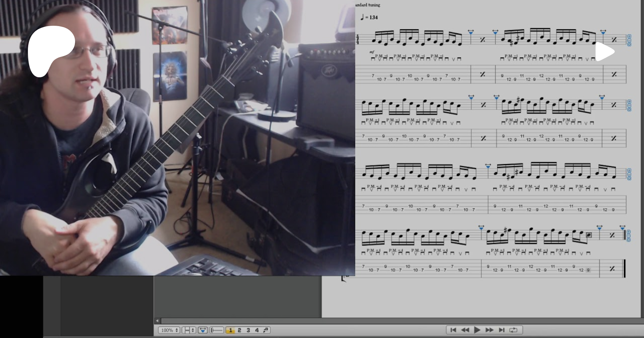The height and width of the screenshot is (338, 644).
Task: Click the scroll-left arrow on horizontal scrollbar
Action: 157,321
